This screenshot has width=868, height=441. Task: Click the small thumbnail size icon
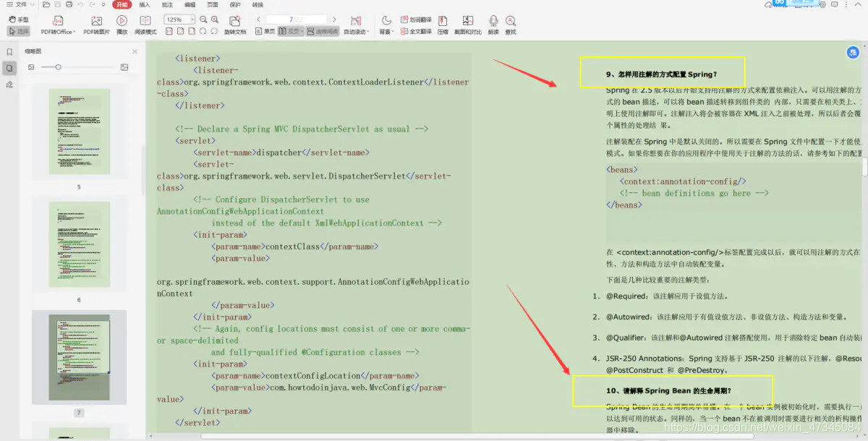pyautogui.click(x=31, y=67)
